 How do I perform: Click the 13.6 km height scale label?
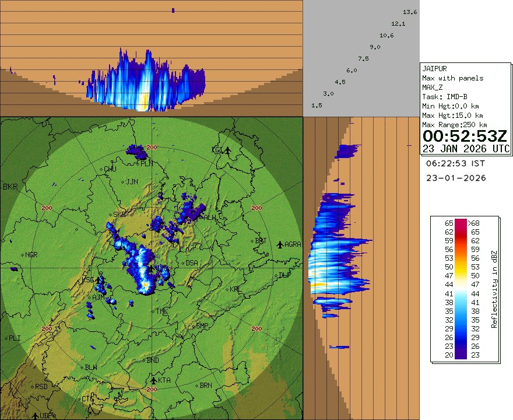point(410,12)
